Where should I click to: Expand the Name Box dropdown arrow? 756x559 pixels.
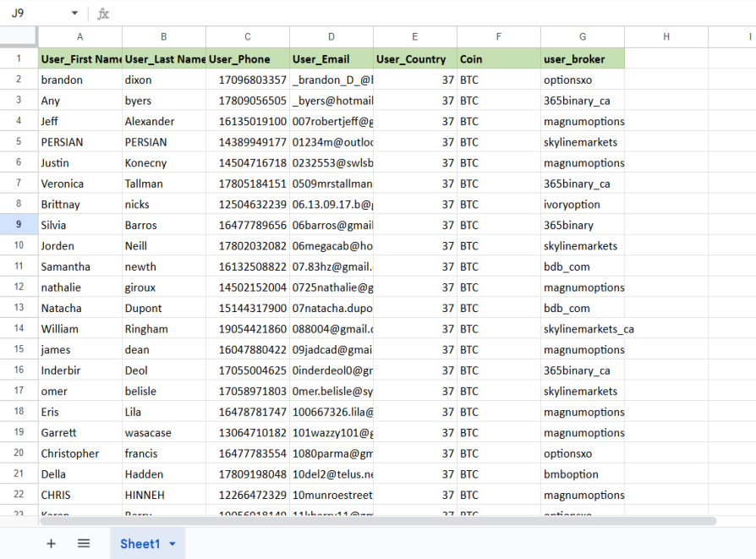pos(74,14)
